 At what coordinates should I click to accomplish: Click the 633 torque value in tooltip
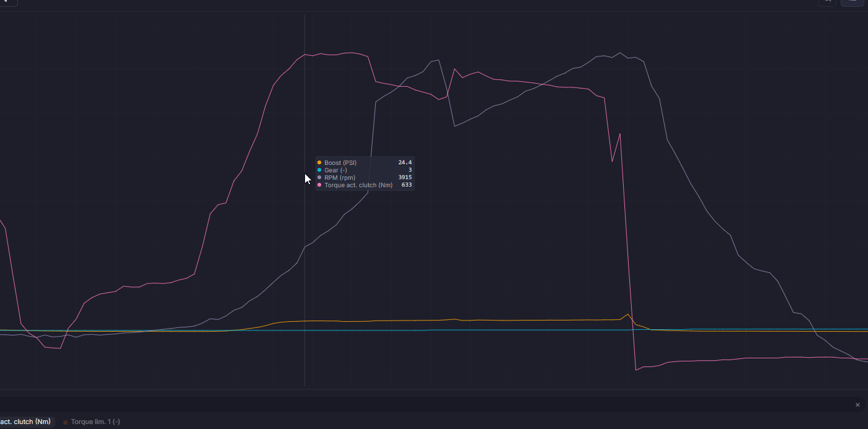tap(407, 185)
